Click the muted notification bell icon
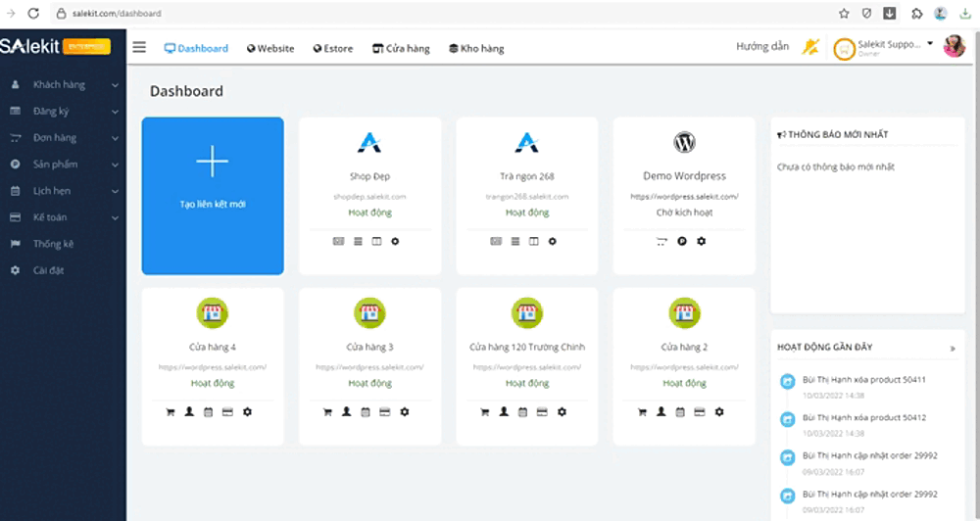The image size is (980, 521). coord(809,47)
